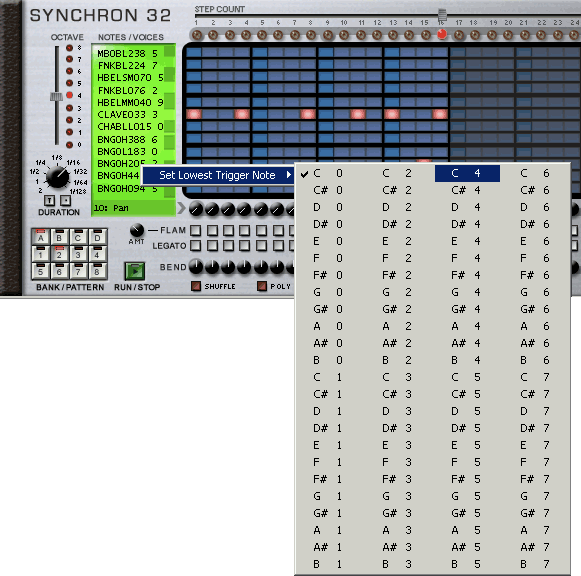Check the first Flam checkbox

[x=196, y=230]
